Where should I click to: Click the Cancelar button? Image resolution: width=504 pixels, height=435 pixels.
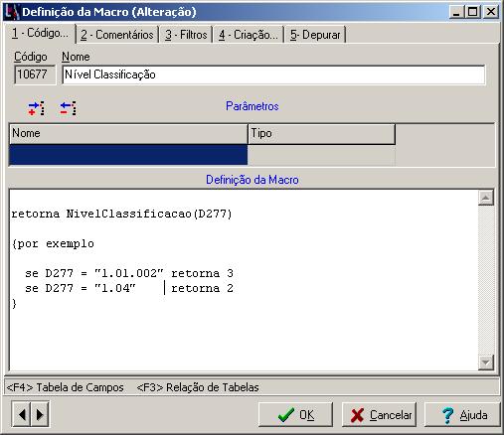pyautogui.click(x=379, y=414)
